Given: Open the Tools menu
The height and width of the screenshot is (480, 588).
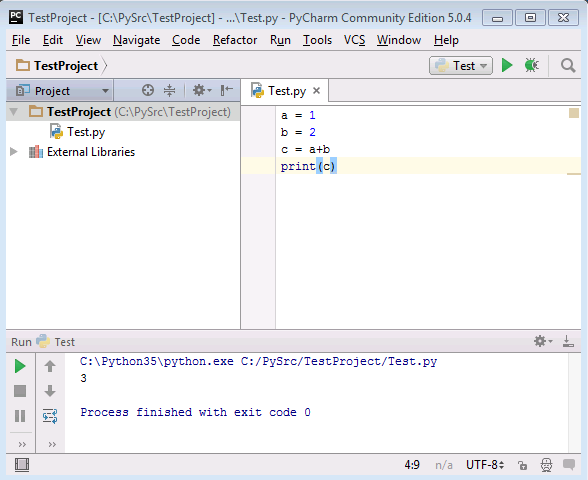Looking at the screenshot, I should 317,40.
